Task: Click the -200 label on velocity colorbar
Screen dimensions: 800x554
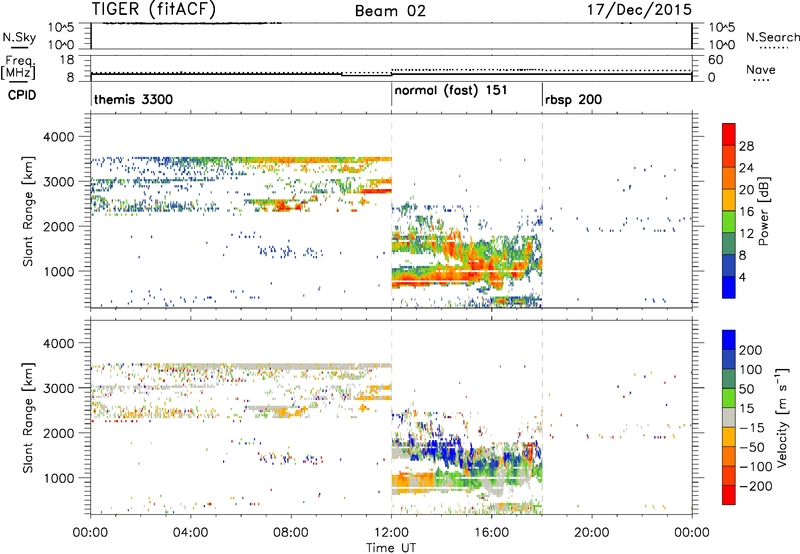Action: click(756, 486)
